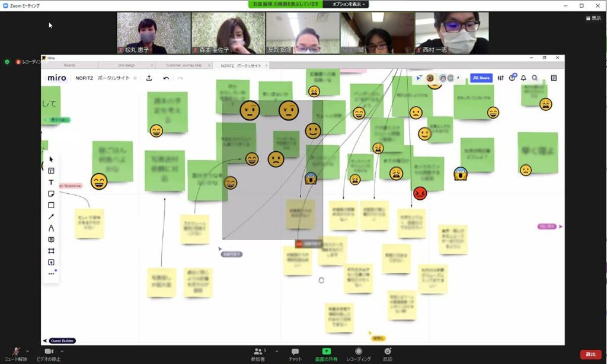Select the cursor tool in Miro toolbar
Image resolution: width=607 pixels, height=364 pixels.
coord(51,159)
